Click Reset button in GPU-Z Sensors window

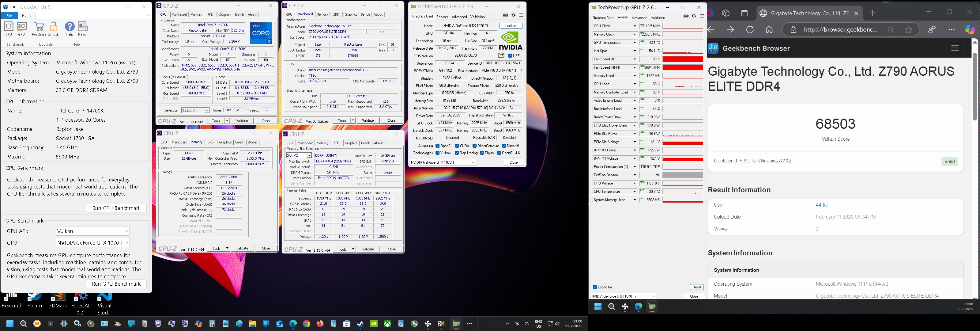tap(697, 287)
